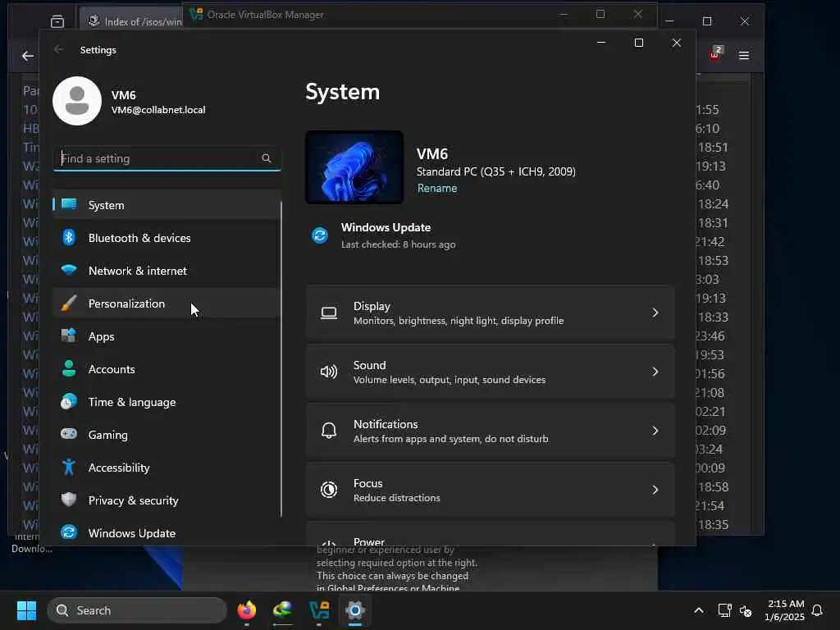The height and width of the screenshot is (630, 840).
Task: Open Network & internet settings
Action: 166,271
